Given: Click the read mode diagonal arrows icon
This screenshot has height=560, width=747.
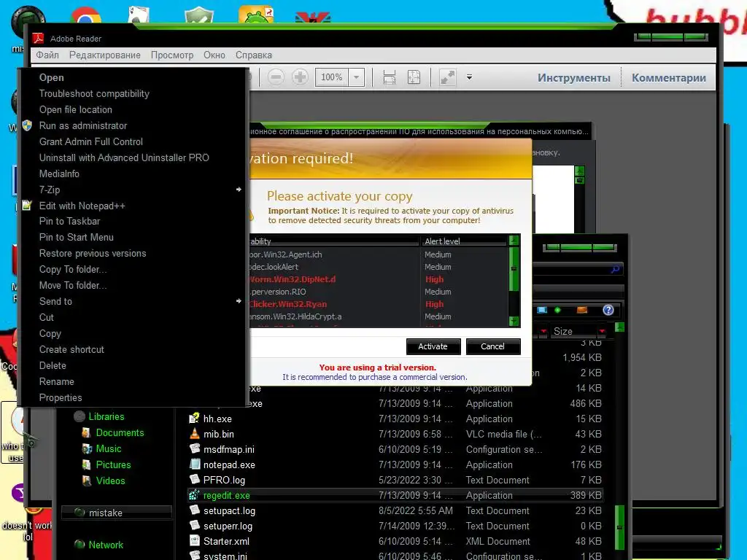Looking at the screenshot, I should tap(447, 77).
